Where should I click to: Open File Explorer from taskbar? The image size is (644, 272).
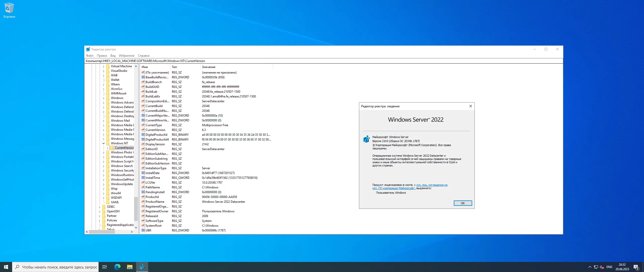coord(130,267)
